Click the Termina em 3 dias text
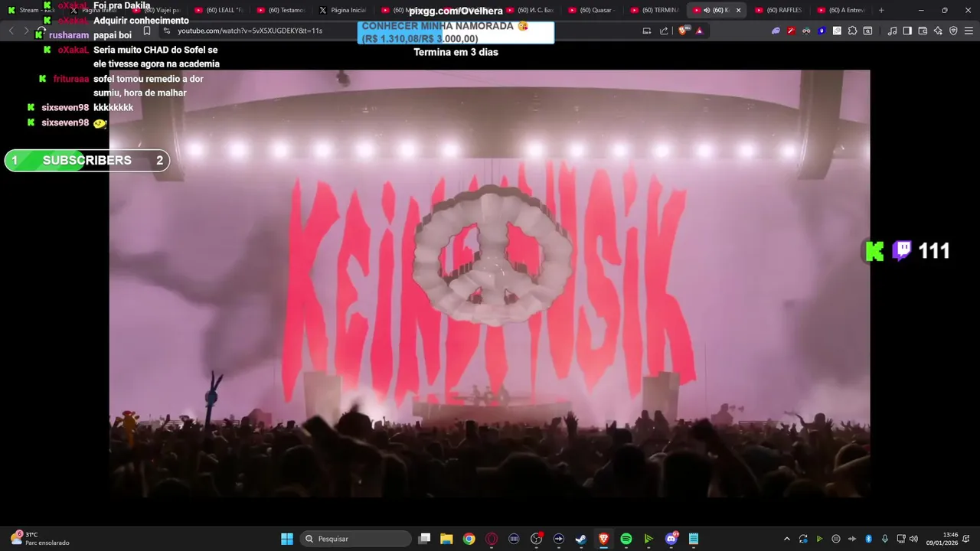 click(x=456, y=52)
